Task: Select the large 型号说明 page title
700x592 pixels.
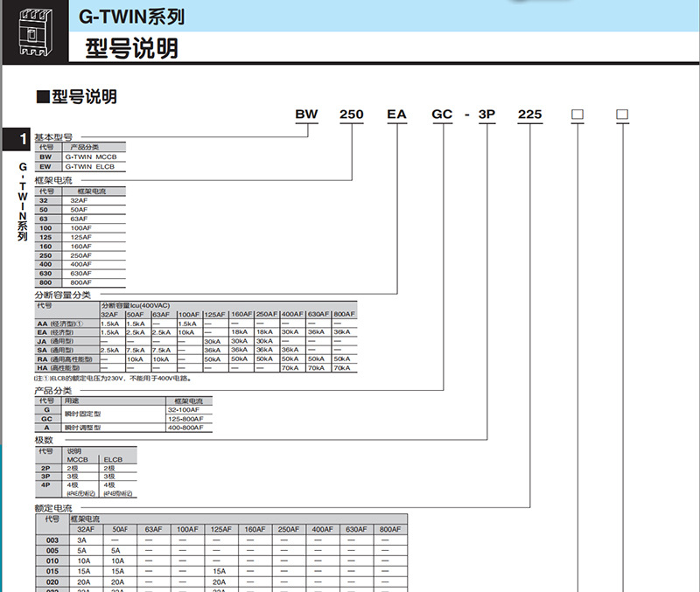Action: coord(132,48)
